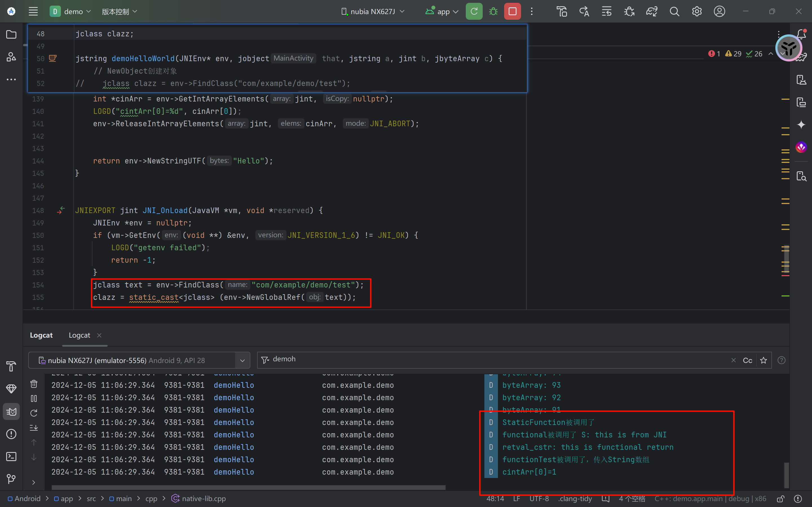812x507 pixels.
Task: Stop the running app
Action: click(512, 11)
